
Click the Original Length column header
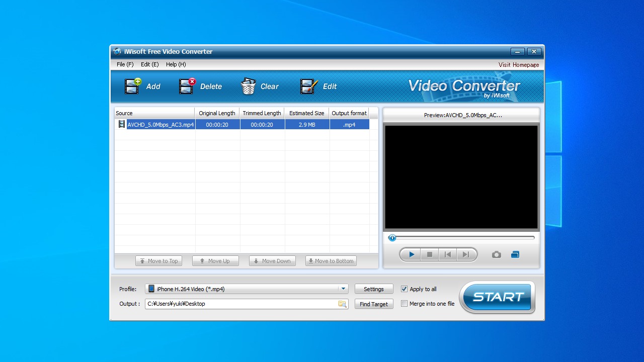point(217,113)
